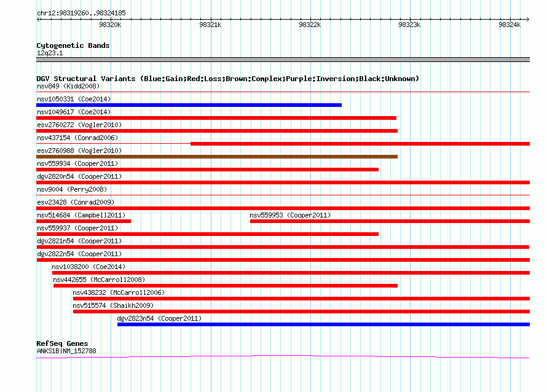Open nsv559953 (Cooper2011) label
This screenshot has height=392, width=547.
point(290,215)
